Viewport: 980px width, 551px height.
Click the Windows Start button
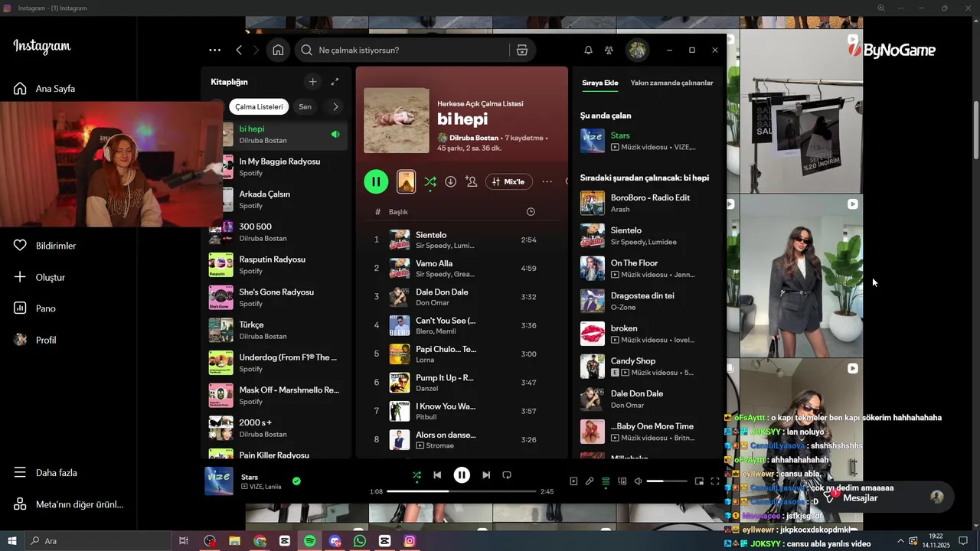point(12,541)
